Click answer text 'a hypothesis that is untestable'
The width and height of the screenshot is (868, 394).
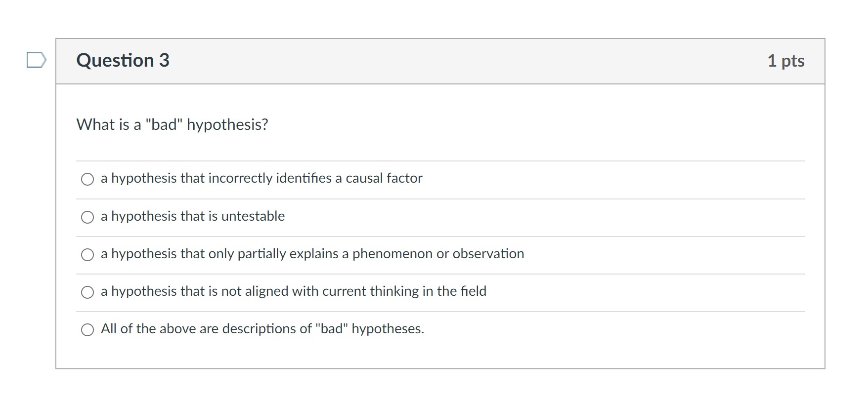click(193, 216)
